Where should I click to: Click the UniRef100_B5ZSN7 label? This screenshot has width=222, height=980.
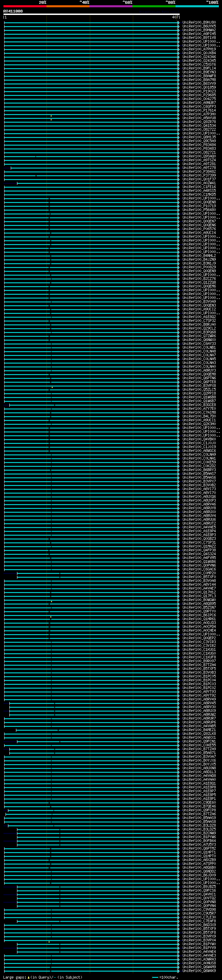(x=199, y=608)
